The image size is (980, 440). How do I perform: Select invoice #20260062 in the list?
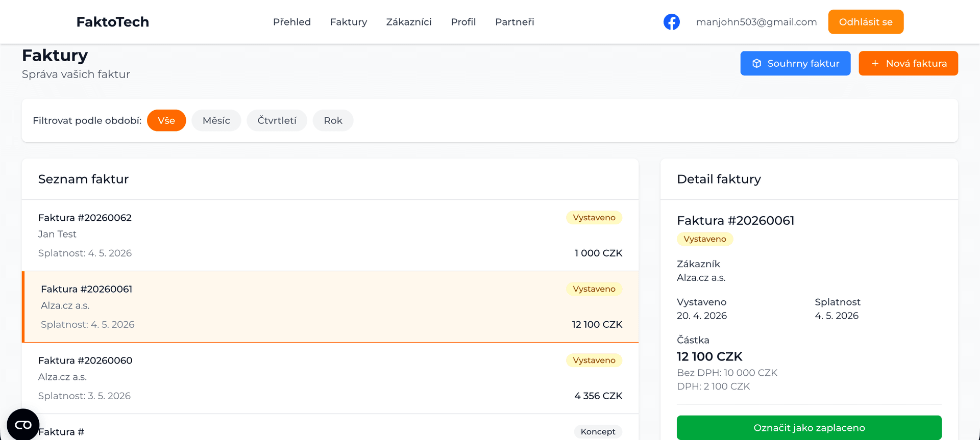click(330, 235)
